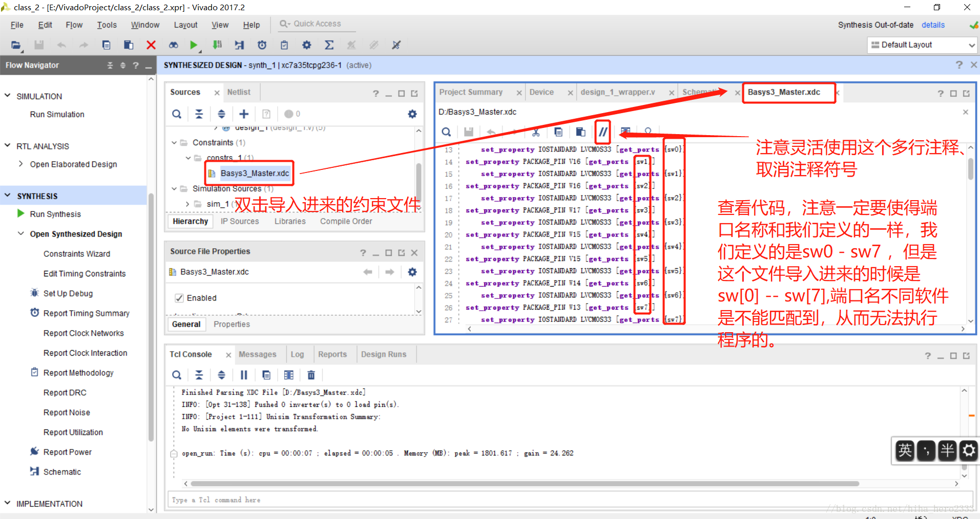The height and width of the screenshot is (519, 980).
Task: Click the Synthesis Out-of-date status check icon
Action: tap(974, 25)
